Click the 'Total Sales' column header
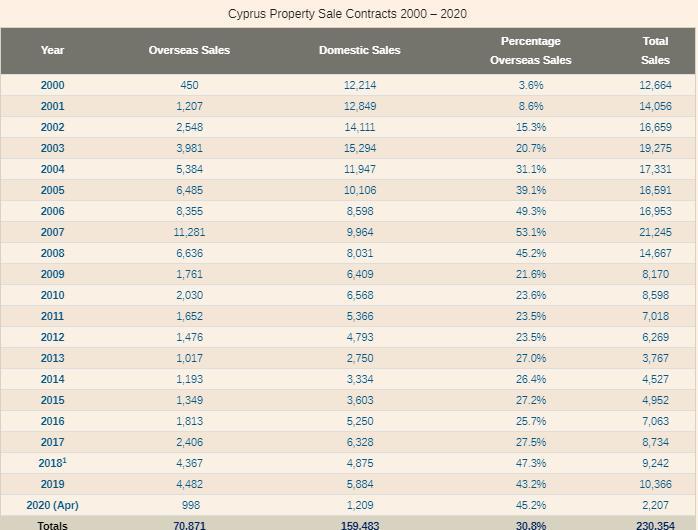 (655, 50)
